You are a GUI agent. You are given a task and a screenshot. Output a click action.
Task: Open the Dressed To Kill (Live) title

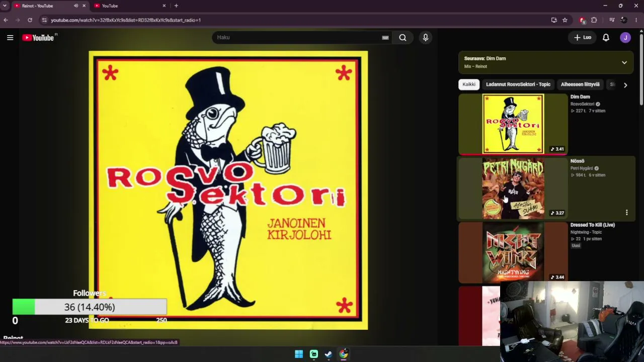[x=593, y=225]
